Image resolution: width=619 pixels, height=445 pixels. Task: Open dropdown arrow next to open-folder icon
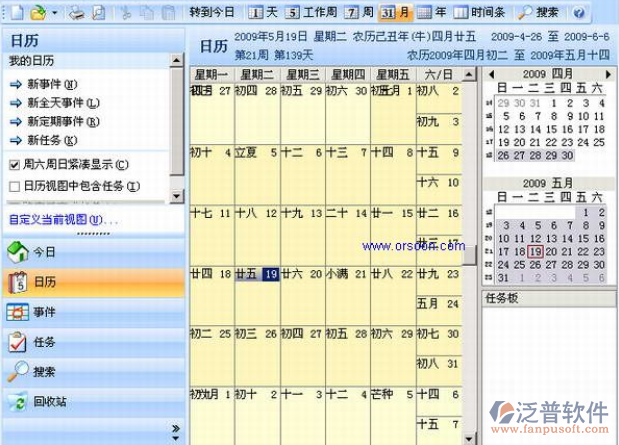click(x=54, y=13)
